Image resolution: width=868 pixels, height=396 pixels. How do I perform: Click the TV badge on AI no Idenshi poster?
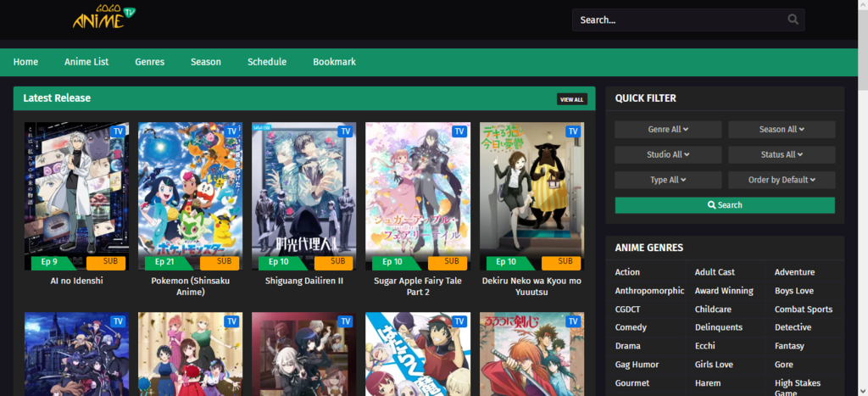(118, 131)
